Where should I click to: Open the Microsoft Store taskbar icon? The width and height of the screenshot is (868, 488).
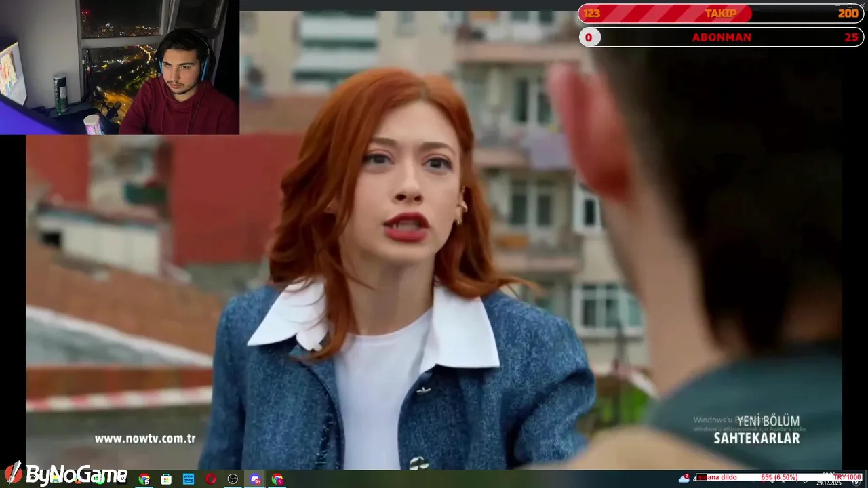(x=166, y=479)
